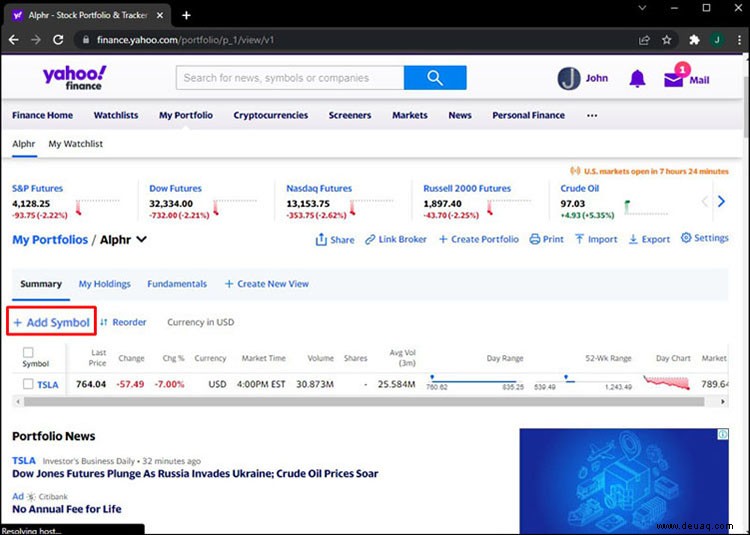Click My Portfolios breadcrumb link
This screenshot has height=535, width=750.
[50, 240]
